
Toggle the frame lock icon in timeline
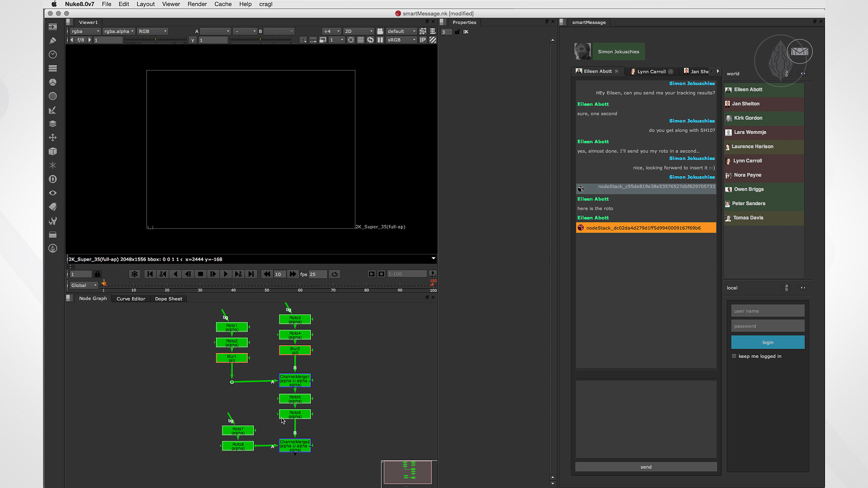coord(97,274)
